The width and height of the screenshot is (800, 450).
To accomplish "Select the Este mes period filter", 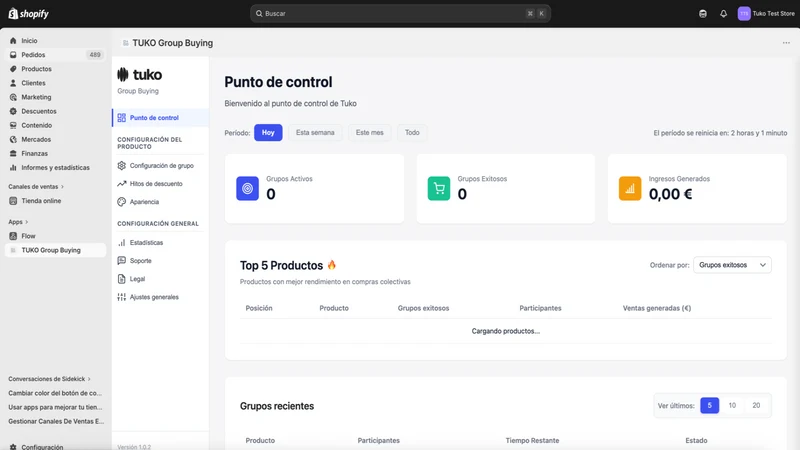I will [369, 133].
